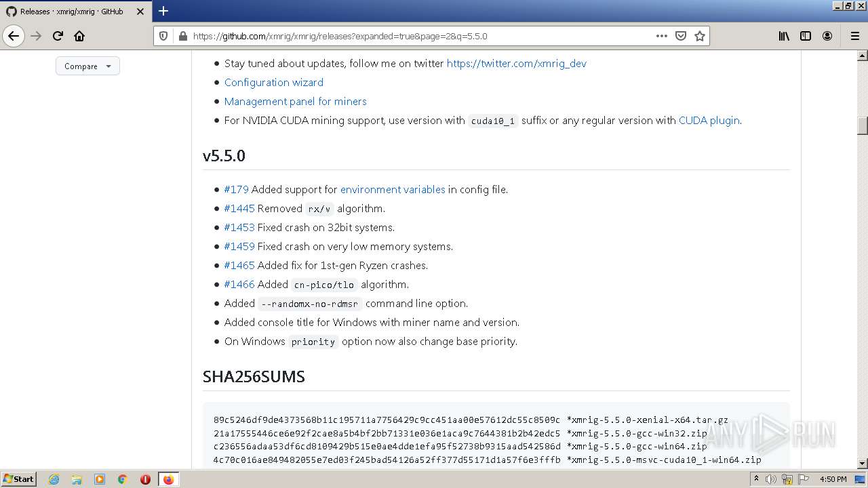Click xmrig-5.5.0-gcc-win64.zip filename
Screen dimensions: 868x488
639,446
